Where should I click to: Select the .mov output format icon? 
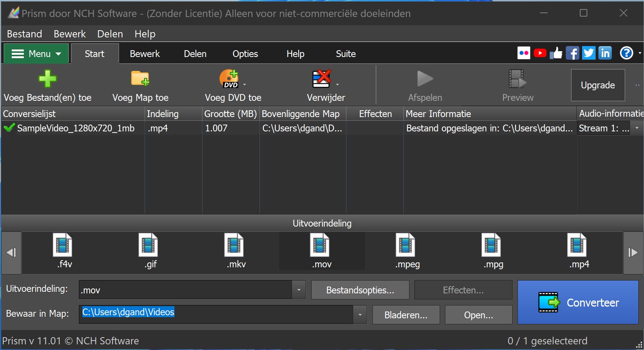[x=320, y=245]
